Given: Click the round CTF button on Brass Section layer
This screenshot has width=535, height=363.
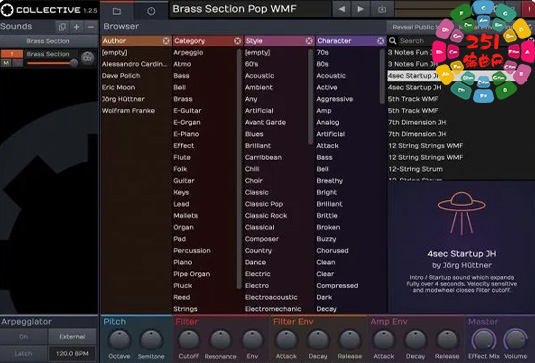Looking at the screenshot, I should pos(88,58).
